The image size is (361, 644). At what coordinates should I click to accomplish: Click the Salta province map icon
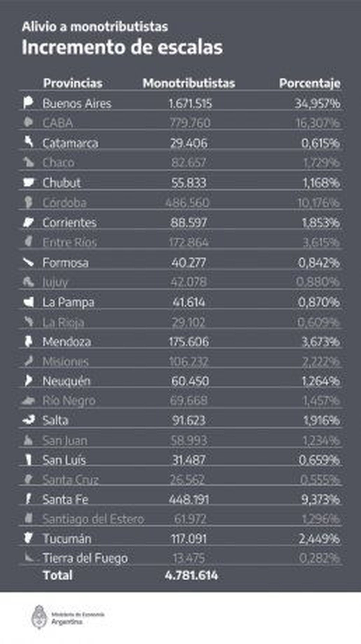click(29, 420)
